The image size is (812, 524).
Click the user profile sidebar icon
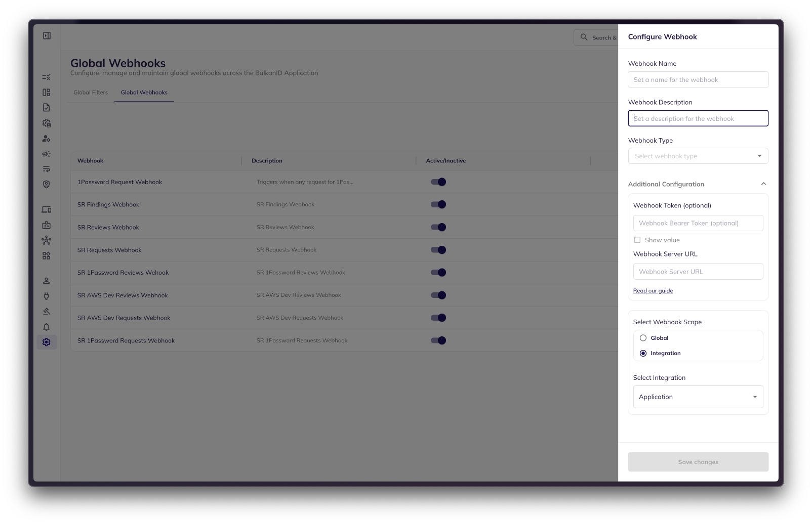[x=47, y=281]
